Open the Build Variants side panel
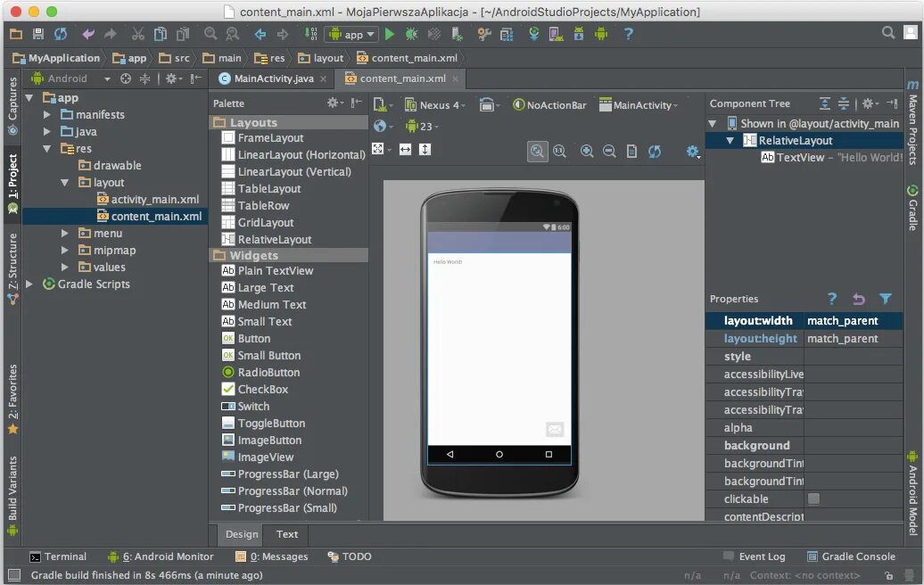This screenshot has height=585, width=924. coord(12,495)
